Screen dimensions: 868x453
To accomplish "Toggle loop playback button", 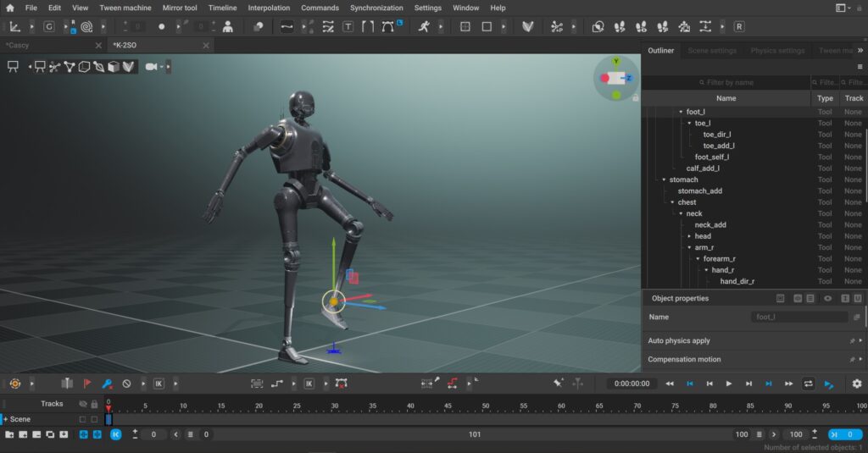I will click(x=808, y=384).
